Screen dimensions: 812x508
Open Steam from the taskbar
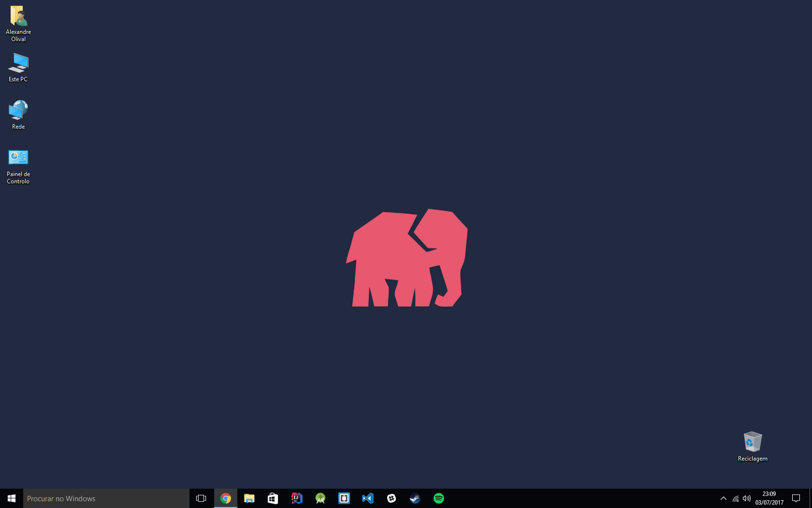tap(415, 498)
